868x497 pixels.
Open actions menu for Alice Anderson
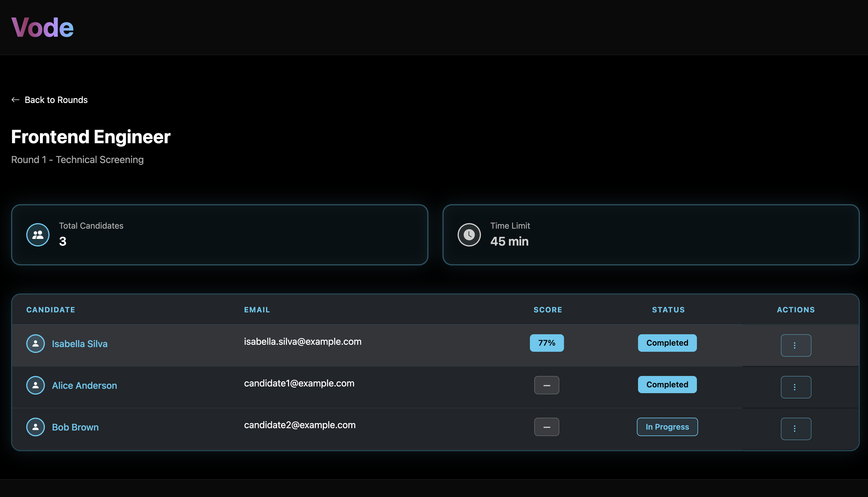pos(796,387)
